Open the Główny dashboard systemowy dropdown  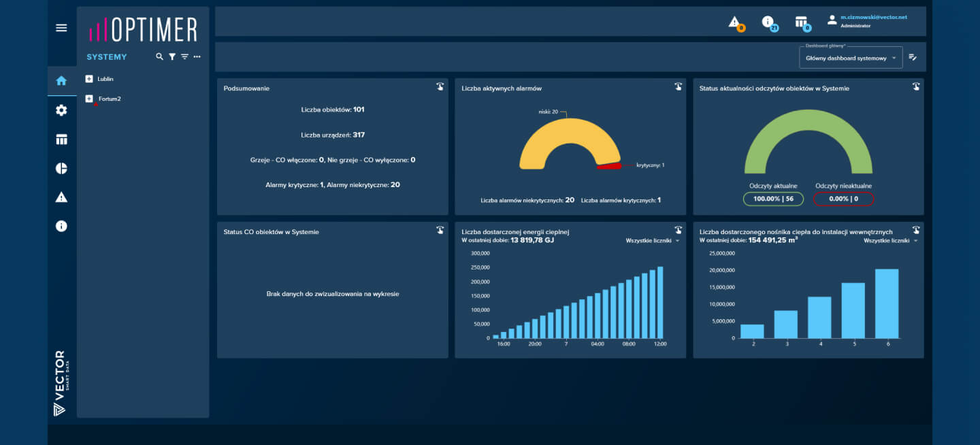coord(851,59)
